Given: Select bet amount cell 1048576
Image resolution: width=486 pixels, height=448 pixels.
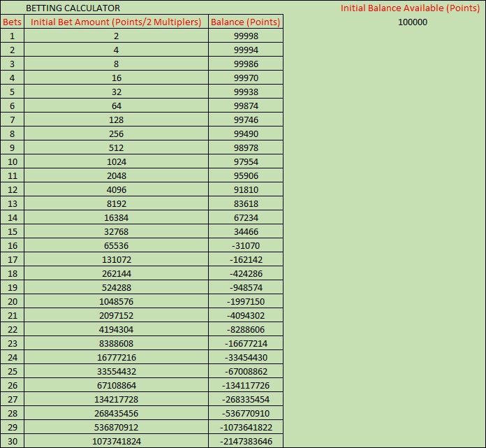Looking at the screenshot, I should tap(116, 301).
